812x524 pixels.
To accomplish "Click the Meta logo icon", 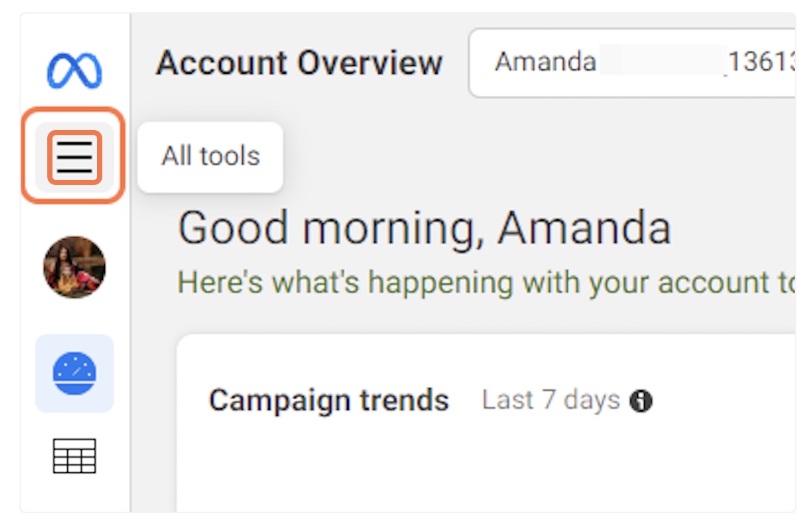I will (x=74, y=71).
